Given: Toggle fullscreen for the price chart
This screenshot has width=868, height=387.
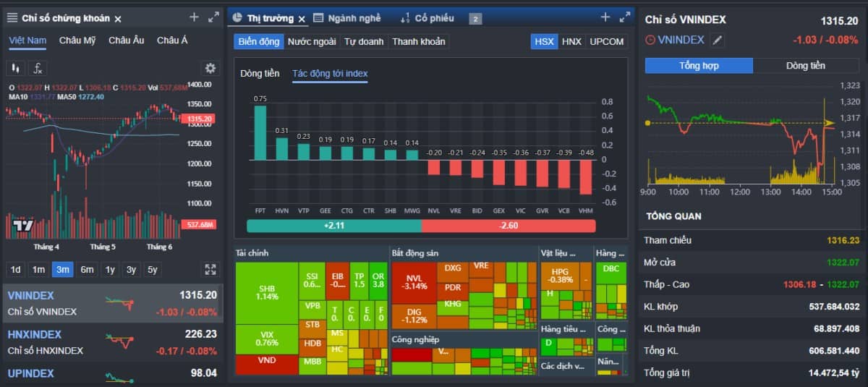Looking at the screenshot, I should pyautogui.click(x=210, y=269).
